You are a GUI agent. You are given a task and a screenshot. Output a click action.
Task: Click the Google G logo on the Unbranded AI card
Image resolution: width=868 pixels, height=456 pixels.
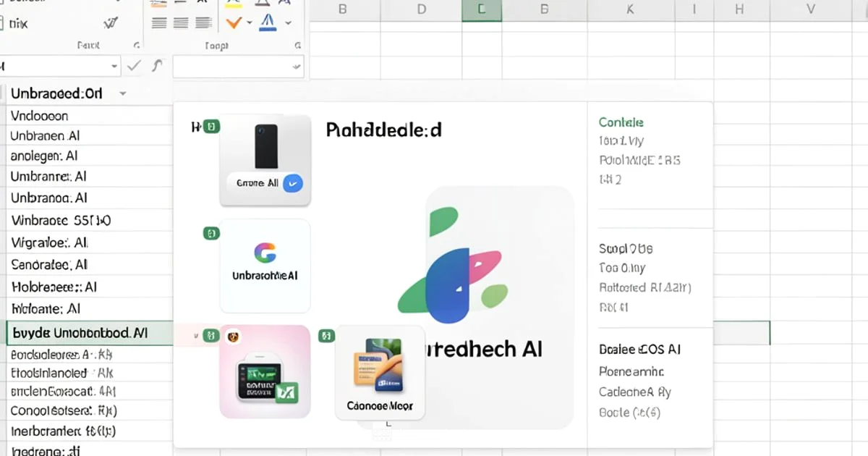tap(265, 254)
